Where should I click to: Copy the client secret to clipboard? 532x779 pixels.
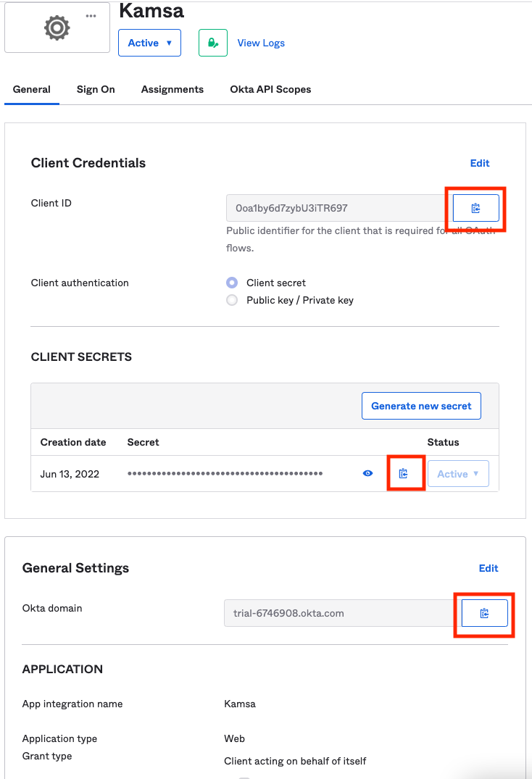pos(403,473)
